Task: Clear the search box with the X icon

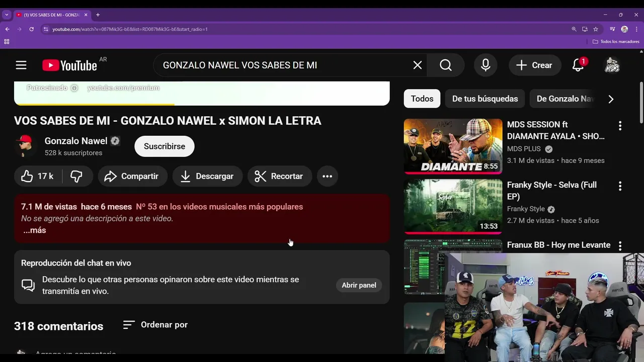Action: [x=418, y=65]
